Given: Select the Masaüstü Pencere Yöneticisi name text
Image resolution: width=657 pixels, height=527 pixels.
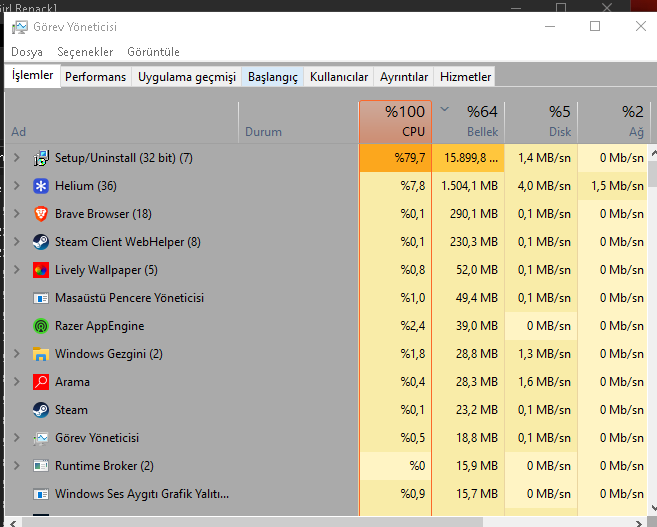Looking at the screenshot, I should click(129, 298).
